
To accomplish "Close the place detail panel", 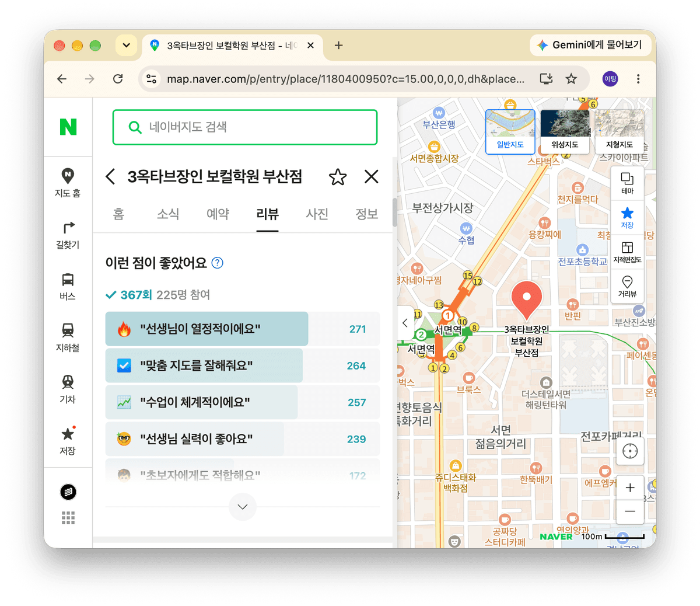I will click(x=372, y=176).
